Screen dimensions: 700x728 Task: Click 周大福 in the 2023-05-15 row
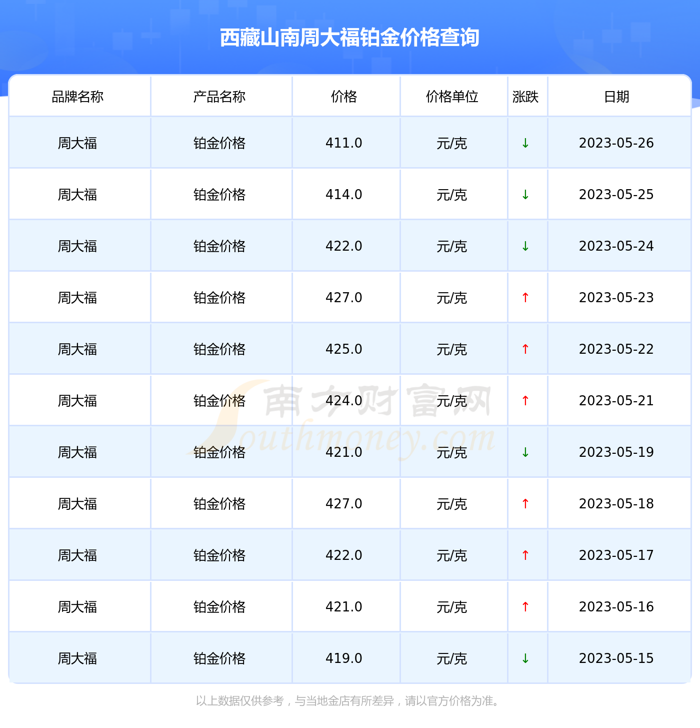[77, 658]
